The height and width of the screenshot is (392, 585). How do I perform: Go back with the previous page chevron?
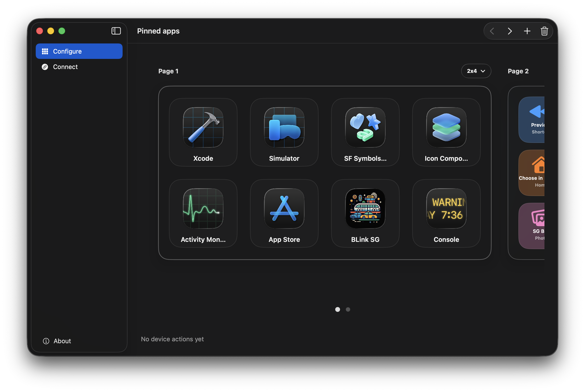[x=492, y=31]
